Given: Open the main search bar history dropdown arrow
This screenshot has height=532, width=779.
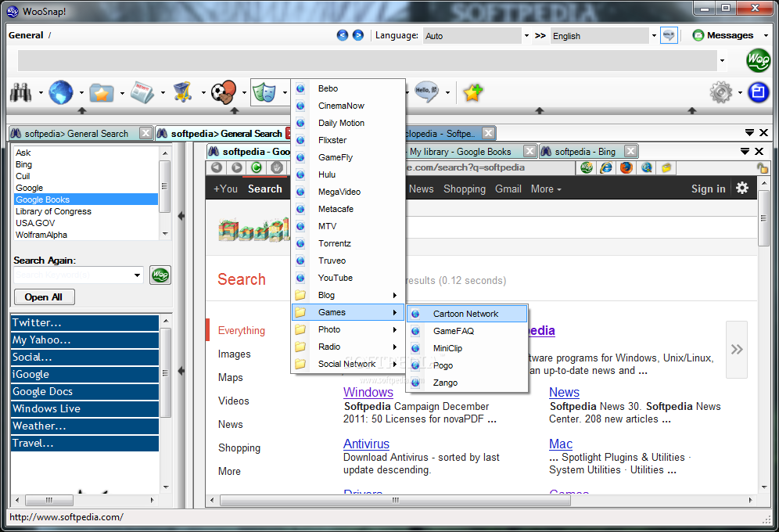Looking at the screenshot, I should [722, 60].
